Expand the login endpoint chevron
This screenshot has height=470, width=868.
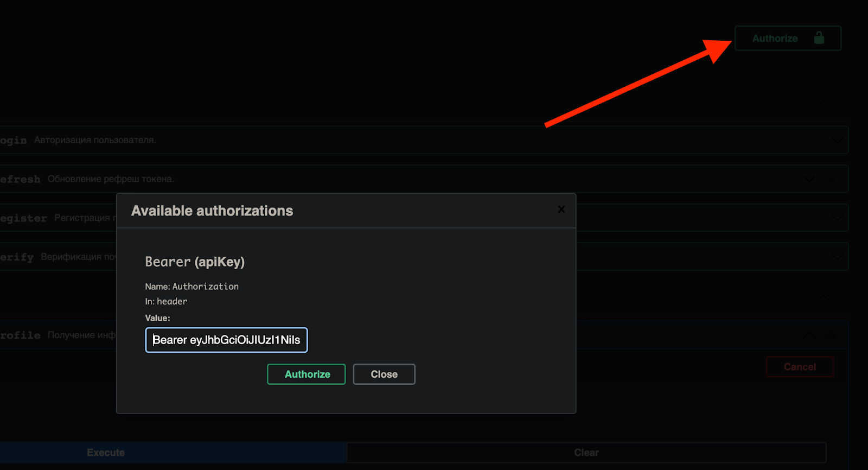tap(837, 140)
